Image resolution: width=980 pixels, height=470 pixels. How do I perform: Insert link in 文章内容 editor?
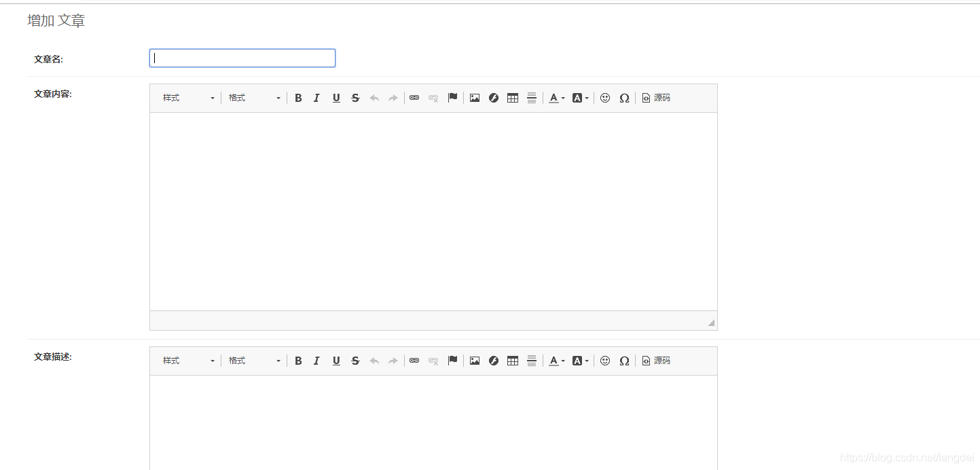pyautogui.click(x=414, y=98)
